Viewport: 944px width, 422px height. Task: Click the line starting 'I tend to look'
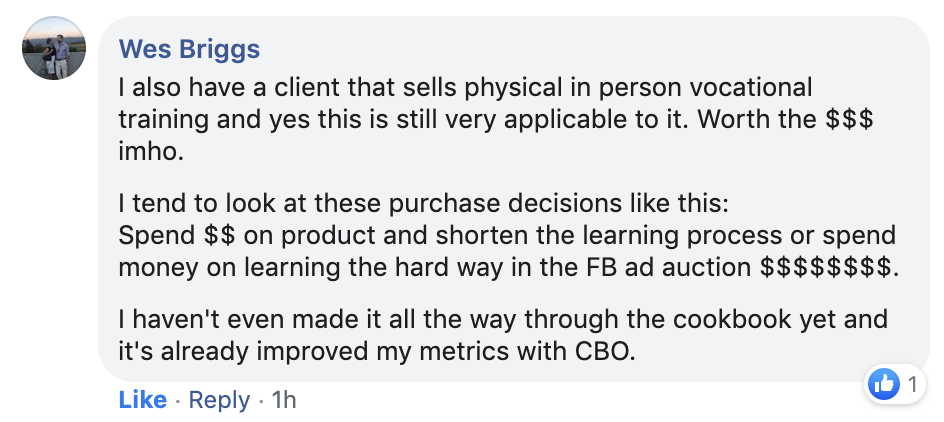[x=425, y=206]
